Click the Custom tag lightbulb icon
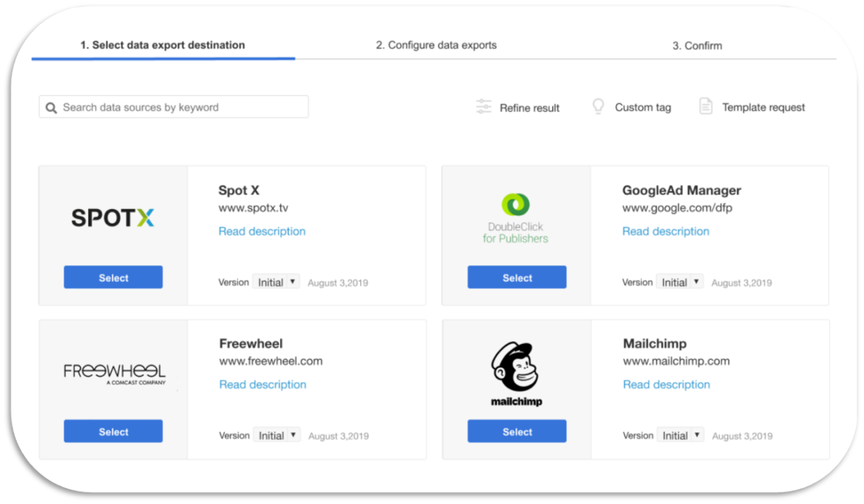Viewport: 864px width, 504px height. click(x=597, y=106)
